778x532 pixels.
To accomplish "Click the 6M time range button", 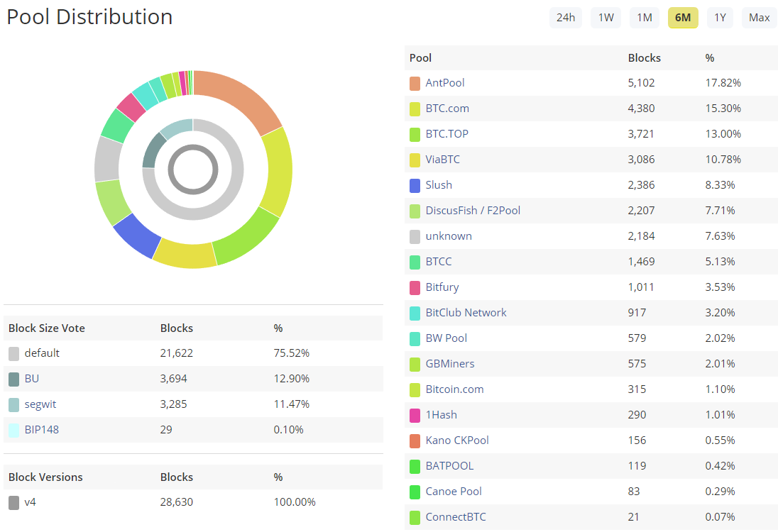I will tap(683, 18).
